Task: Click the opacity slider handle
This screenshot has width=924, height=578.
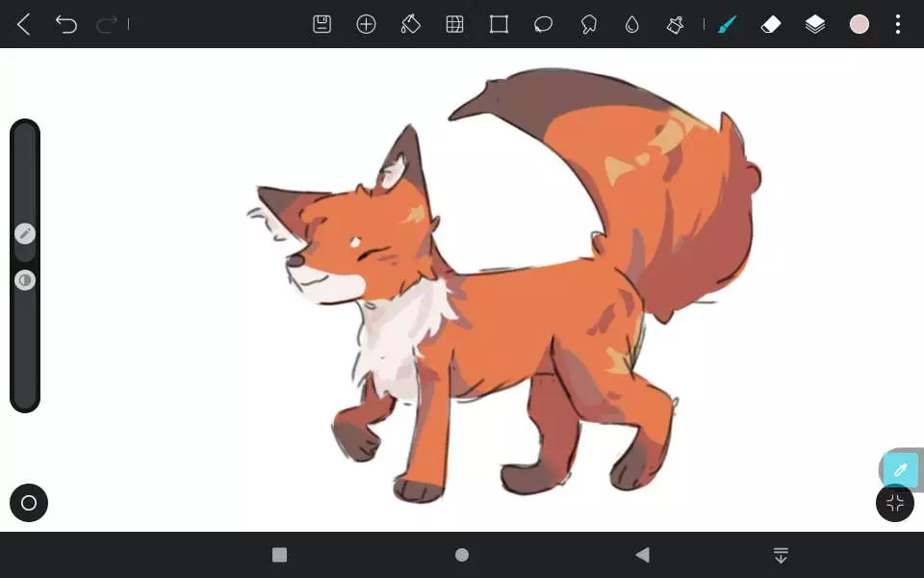Action: pyautogui.click(x=25, y=280)
